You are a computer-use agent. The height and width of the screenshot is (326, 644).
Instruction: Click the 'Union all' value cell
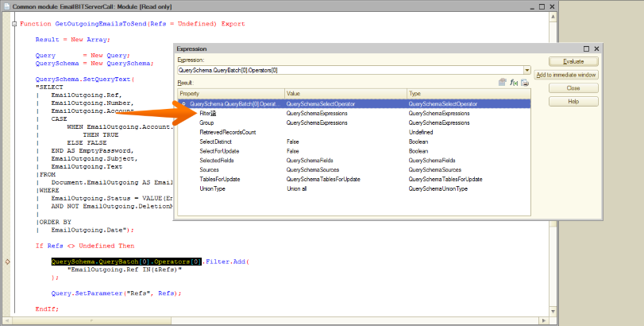pyautogui.click(x=296, y=188)
